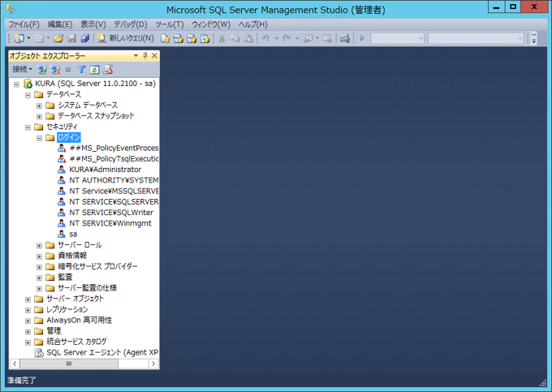Expand the データベース スナップショット folder
The image size is (552, 392).
(39, 117)
